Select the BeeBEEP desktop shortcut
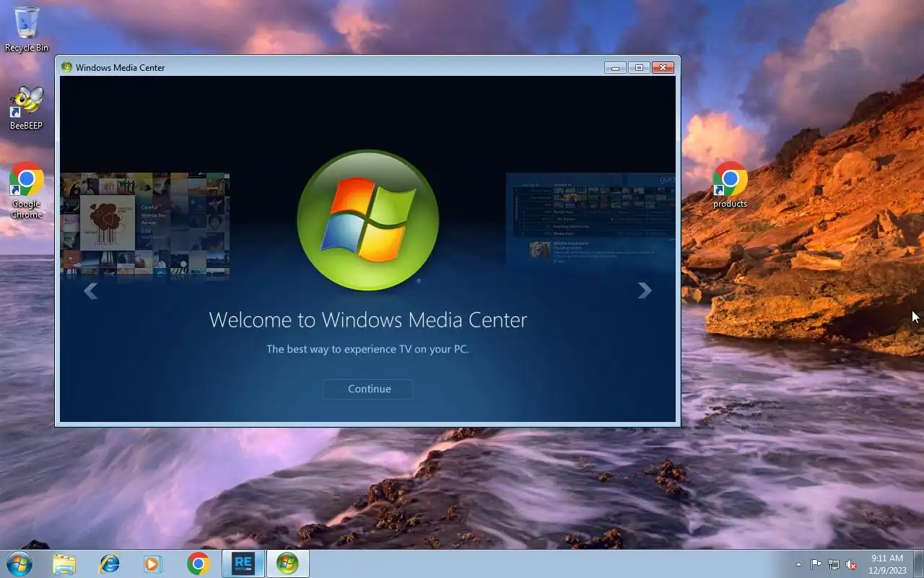 [27, 108]
